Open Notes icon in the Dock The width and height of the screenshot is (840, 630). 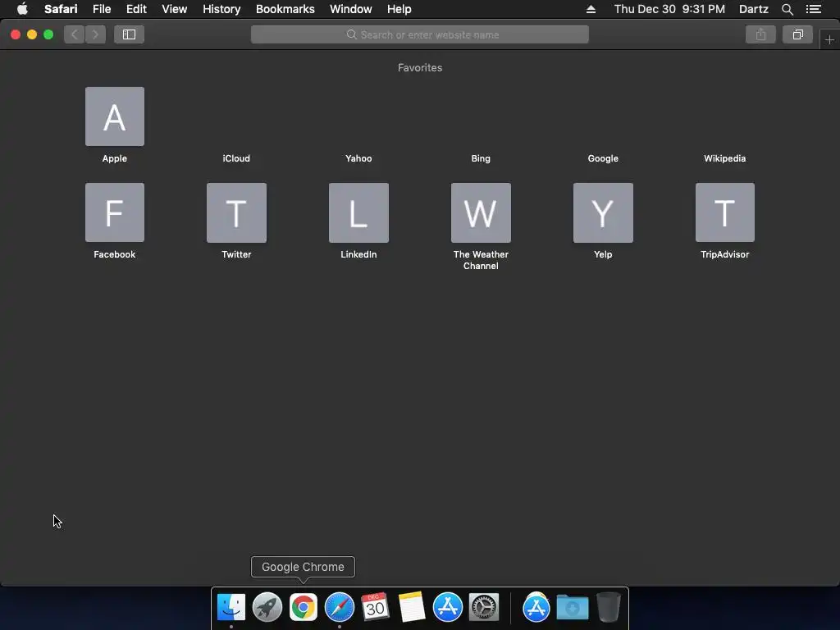pyautogui.click(x=412, y=607)
